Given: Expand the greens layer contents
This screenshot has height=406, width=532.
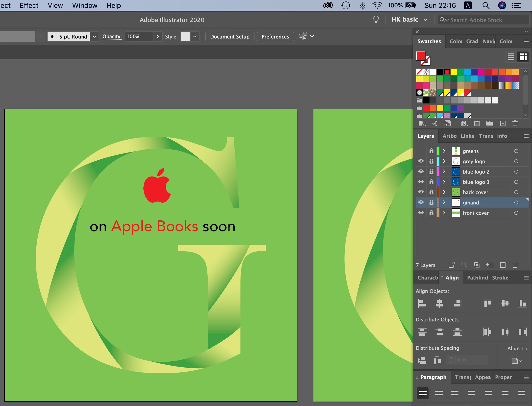Looking at the screenshot, I should (444, 151).
